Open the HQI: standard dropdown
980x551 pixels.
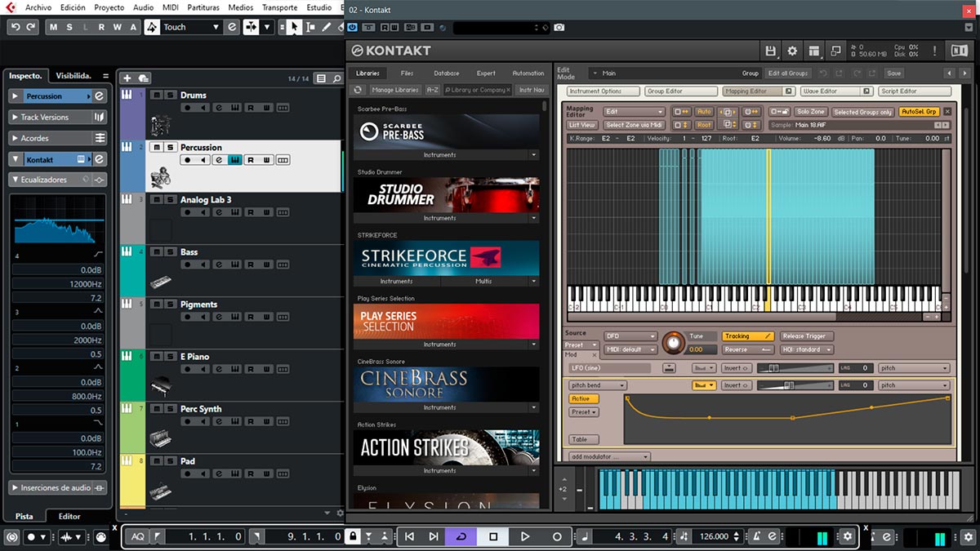(807, 349)
